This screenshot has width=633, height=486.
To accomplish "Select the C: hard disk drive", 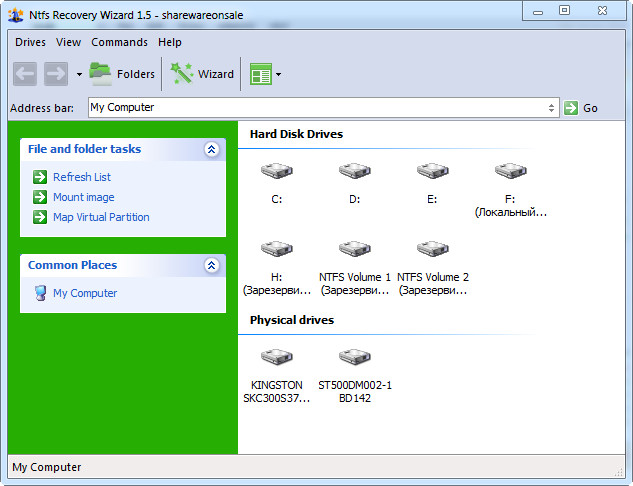I will (277, 182).
